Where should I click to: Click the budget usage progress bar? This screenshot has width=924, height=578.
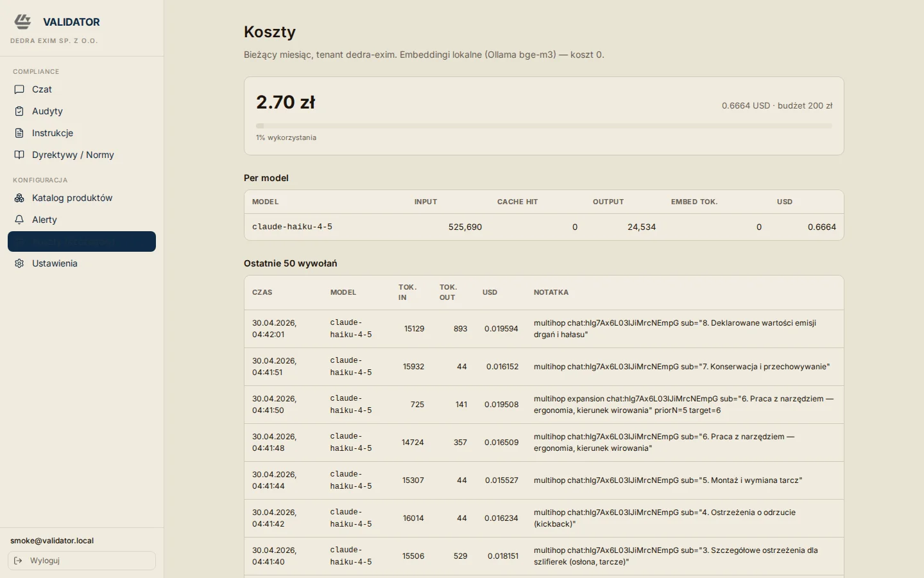[x=543, y=126]
